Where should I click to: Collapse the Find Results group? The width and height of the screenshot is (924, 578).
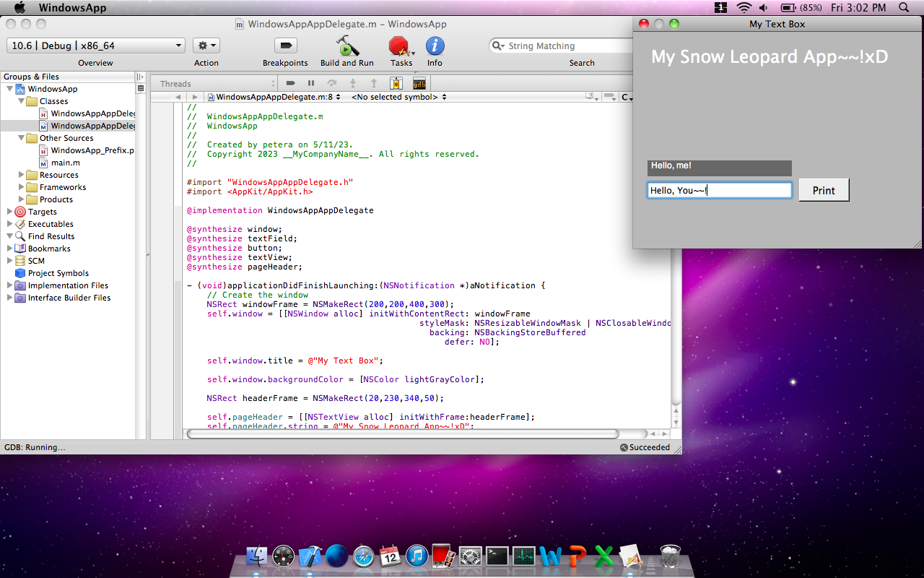[9, 236]
